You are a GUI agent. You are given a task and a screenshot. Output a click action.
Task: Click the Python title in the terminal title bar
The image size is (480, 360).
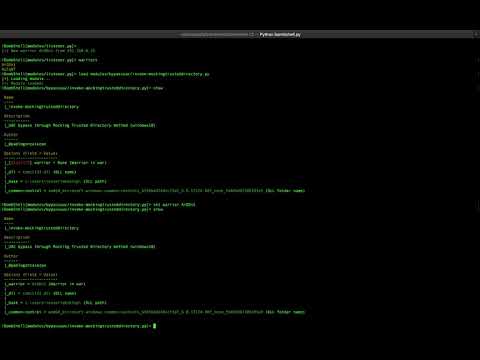280,34
